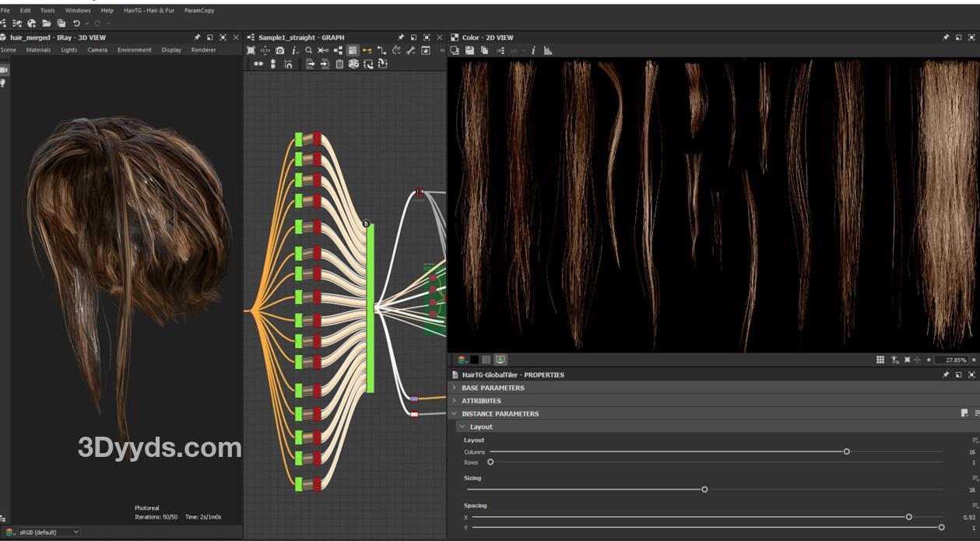Toggle the black background swatch in 2D view
The height and width of the screenshot is (541, 980).
point(474,360)
